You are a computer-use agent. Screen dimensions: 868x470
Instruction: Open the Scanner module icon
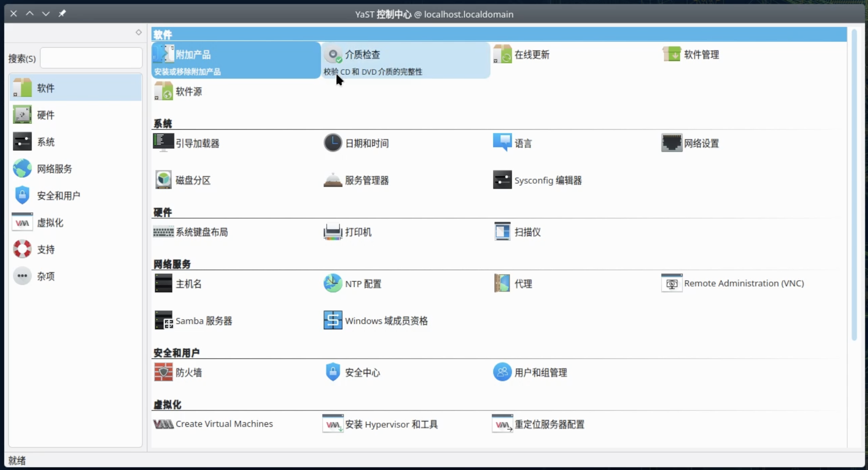point(502,232)
